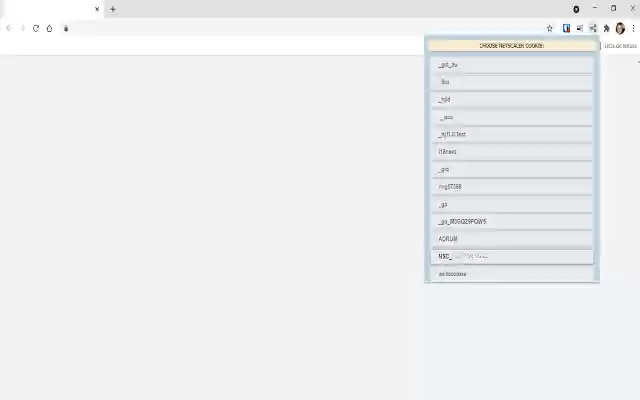Open the blue and red extension icon

click(x=567, y=28)
